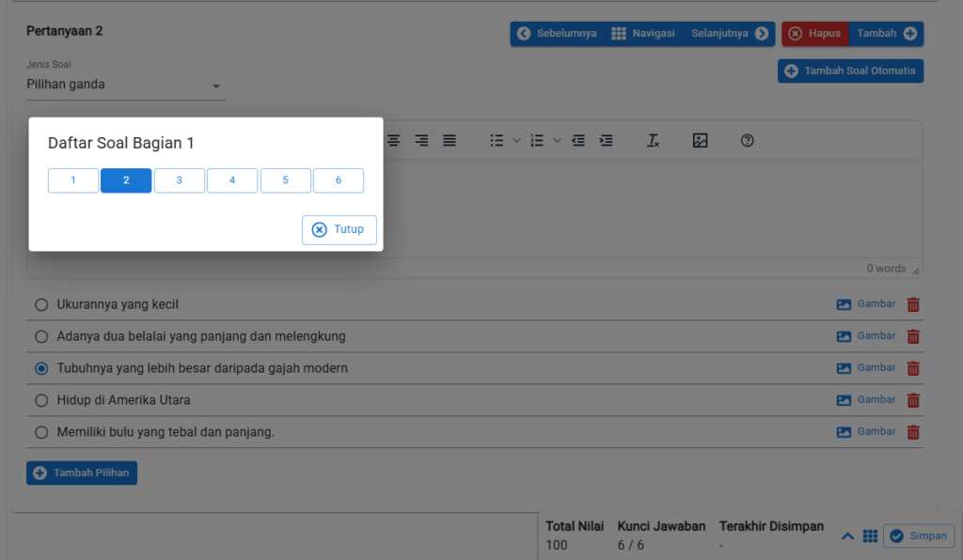Viewport: 963px width, 560px height.
Task: Click Tambah to add a question
Action: (886, 34)
